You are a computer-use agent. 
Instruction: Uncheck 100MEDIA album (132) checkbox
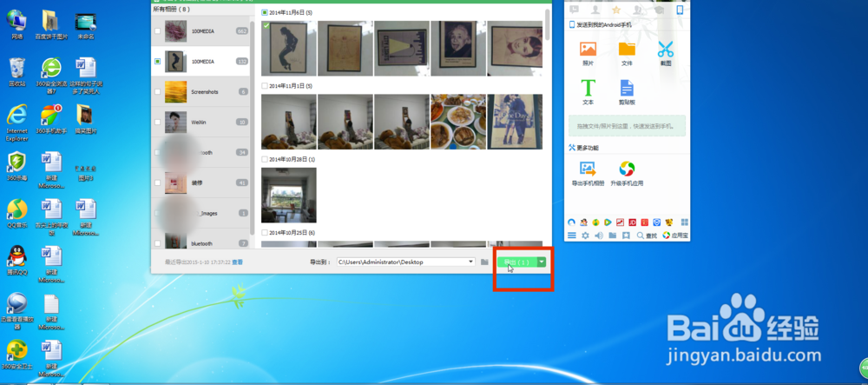click(x=158, y=62)
